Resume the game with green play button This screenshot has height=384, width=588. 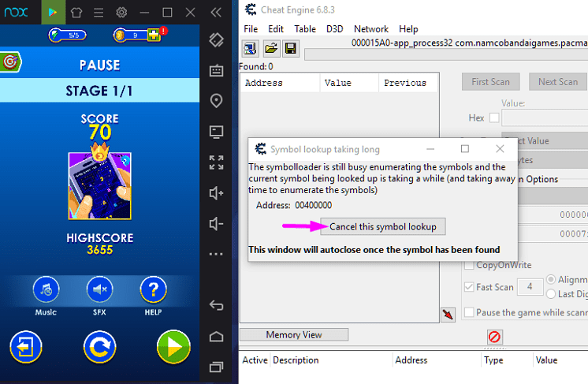pos(173,347)
